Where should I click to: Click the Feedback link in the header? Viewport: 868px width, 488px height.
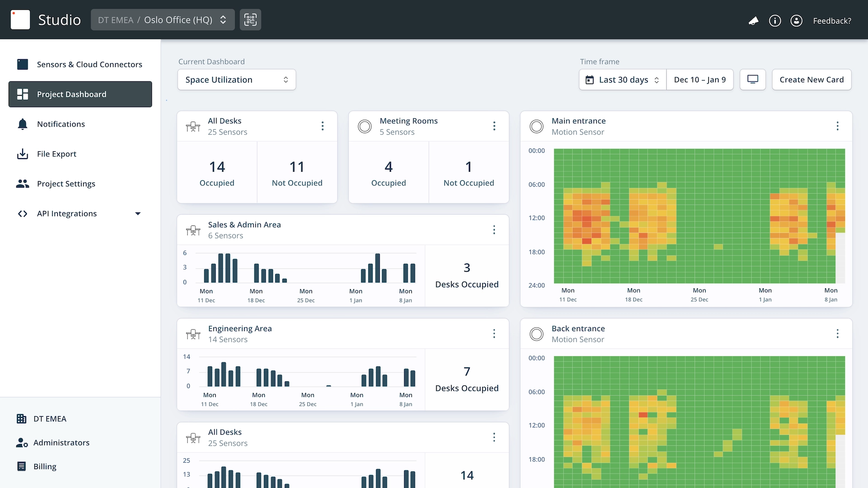(832, 21)
